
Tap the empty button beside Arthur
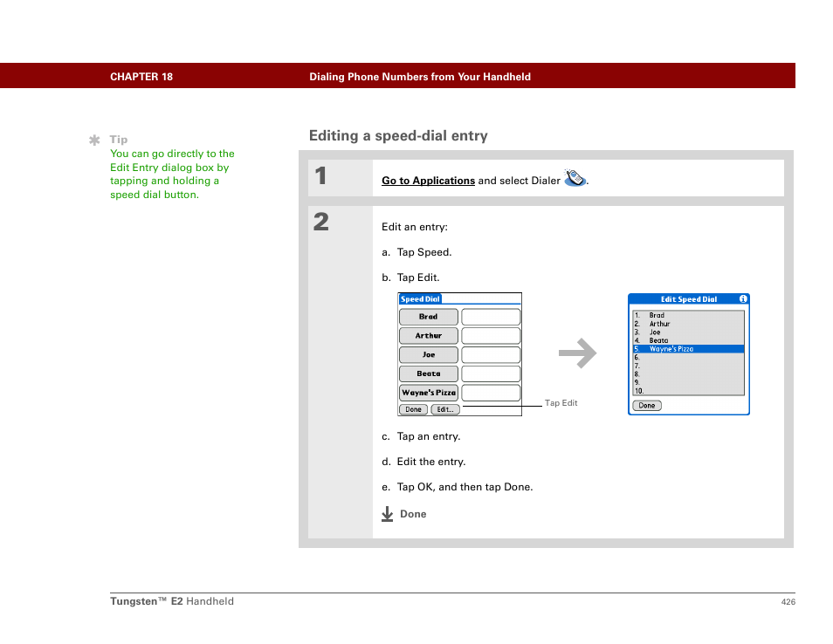(491, 336)
